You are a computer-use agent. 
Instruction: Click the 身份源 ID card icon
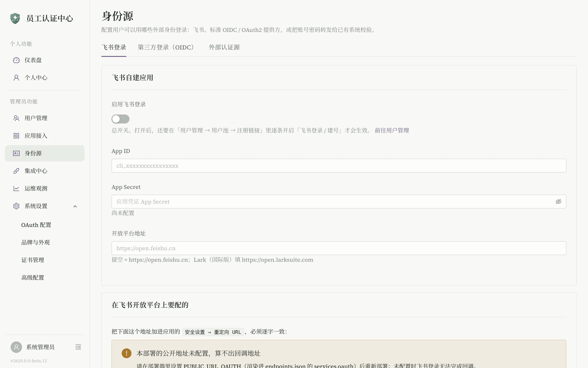click(16, 153)
